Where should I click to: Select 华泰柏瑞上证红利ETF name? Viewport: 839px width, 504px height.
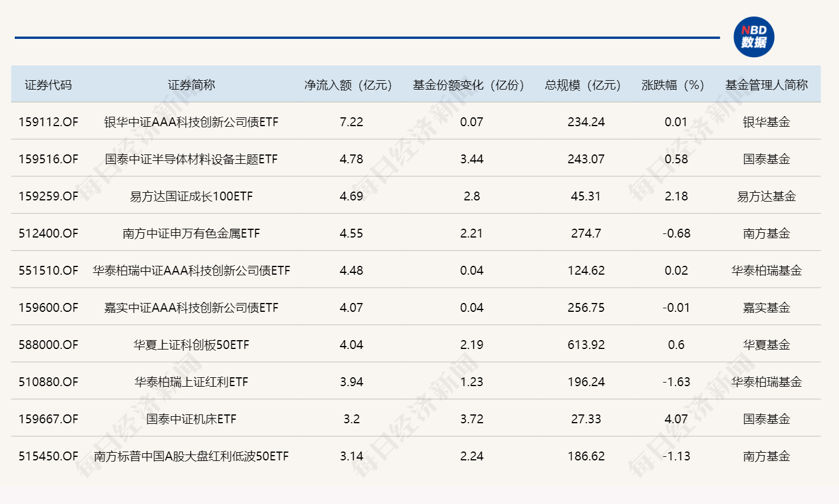[192, 382]
